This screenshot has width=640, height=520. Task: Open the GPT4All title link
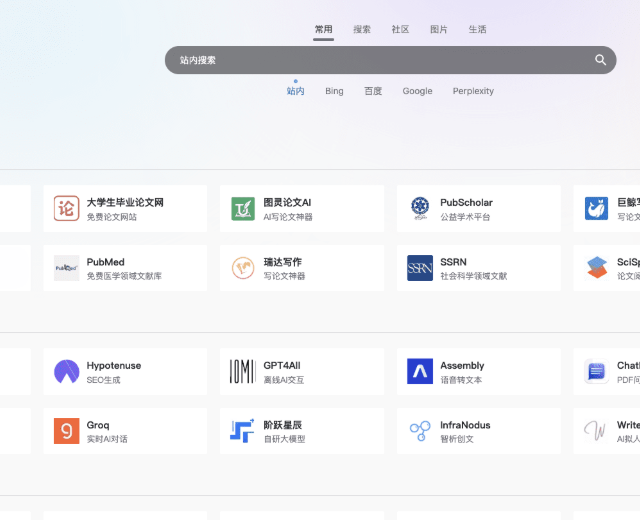(282, 366)
